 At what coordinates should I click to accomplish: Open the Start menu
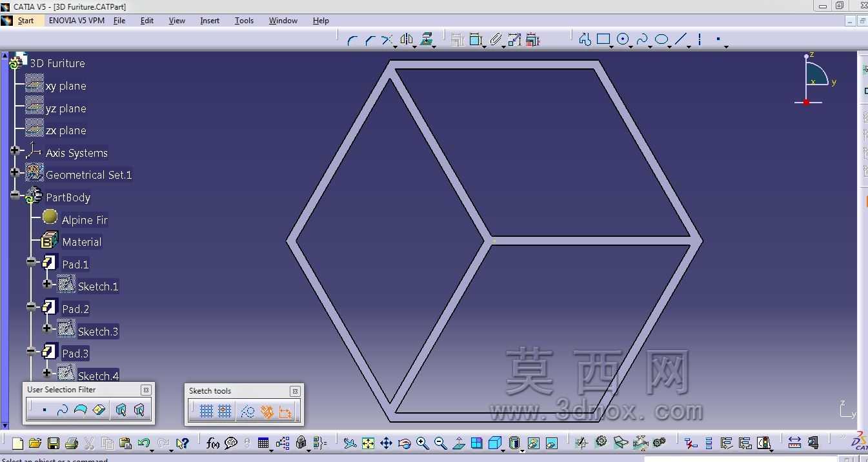26,21
